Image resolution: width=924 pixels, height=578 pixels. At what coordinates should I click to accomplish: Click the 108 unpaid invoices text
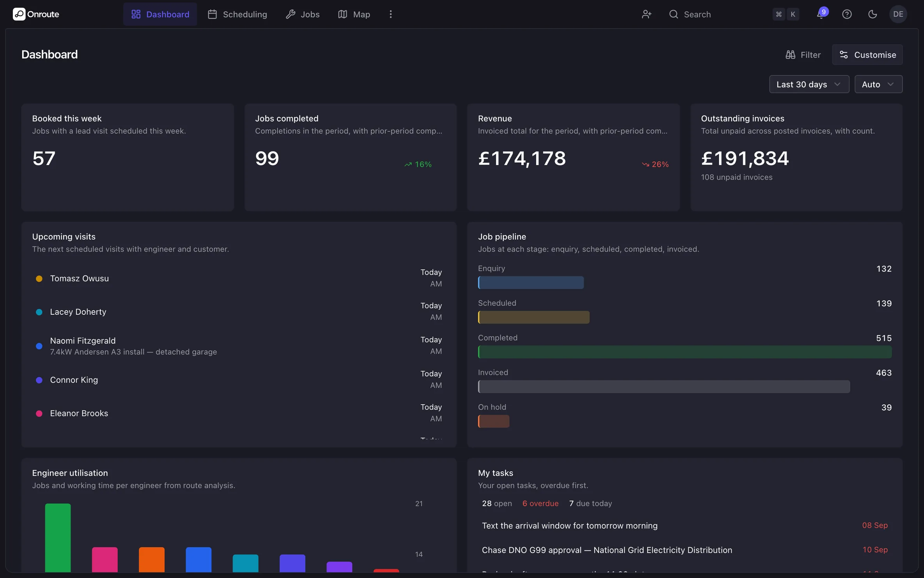[737, 177]
